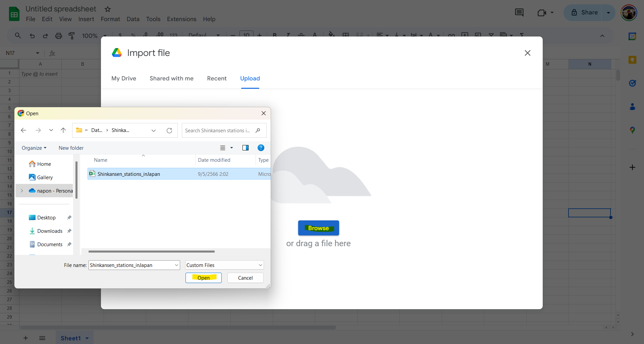The image size is (644, 344).
Task: Switch to the My Drive tab
Action: coord(123,78)
